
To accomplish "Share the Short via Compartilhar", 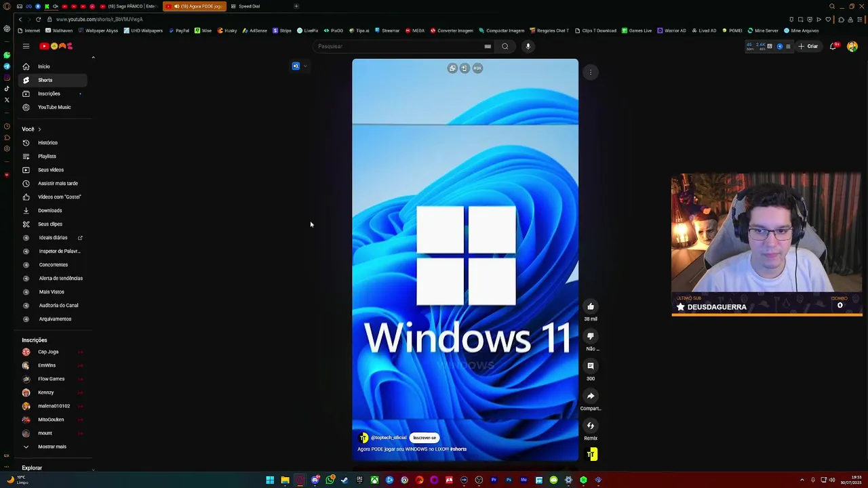I will click(x=591, y=396).
